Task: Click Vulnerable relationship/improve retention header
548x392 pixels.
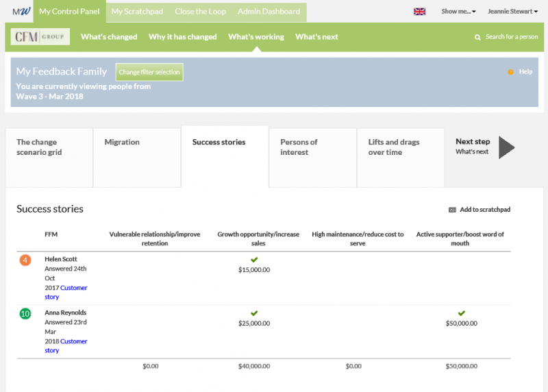Action: pos(155,239)
